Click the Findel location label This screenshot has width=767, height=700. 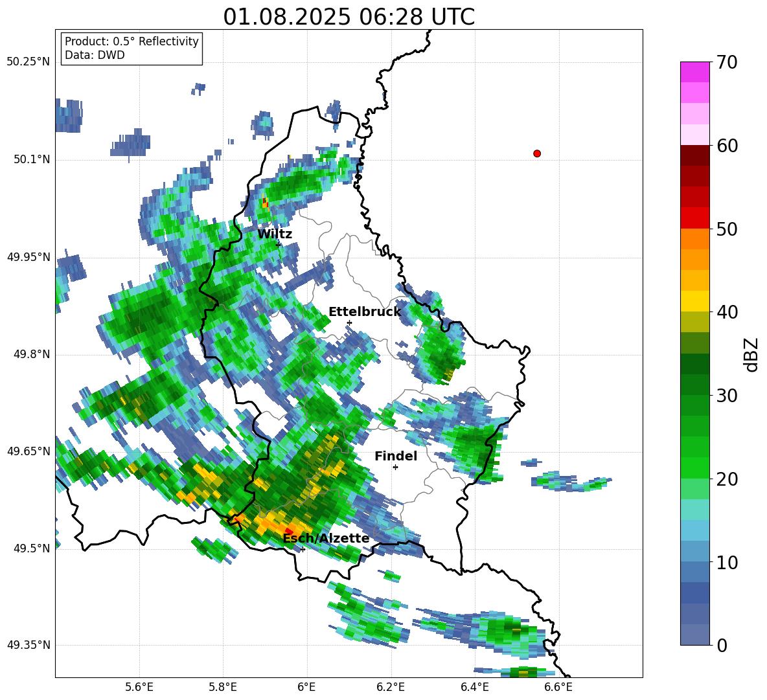[x=396, y=456]
